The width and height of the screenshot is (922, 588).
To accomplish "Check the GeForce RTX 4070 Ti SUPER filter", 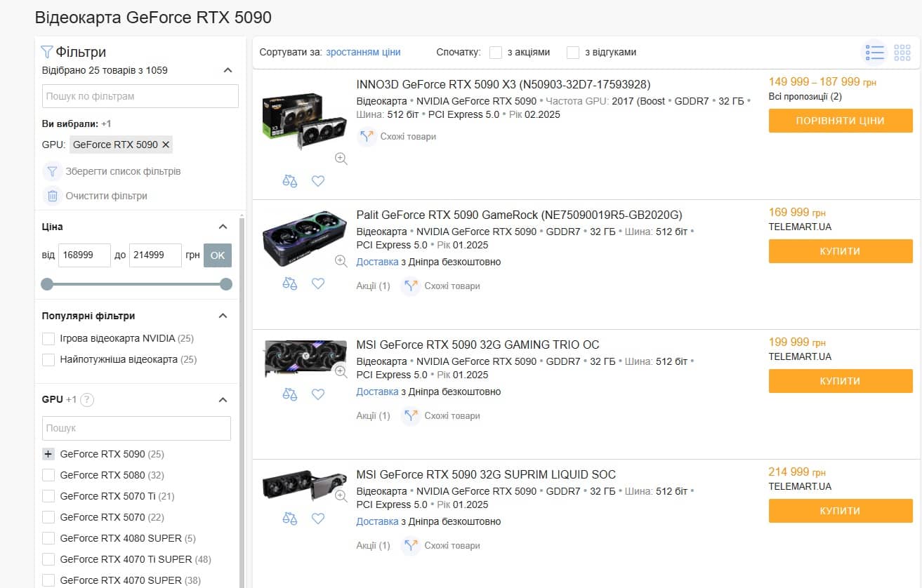I will click(48, 559).
